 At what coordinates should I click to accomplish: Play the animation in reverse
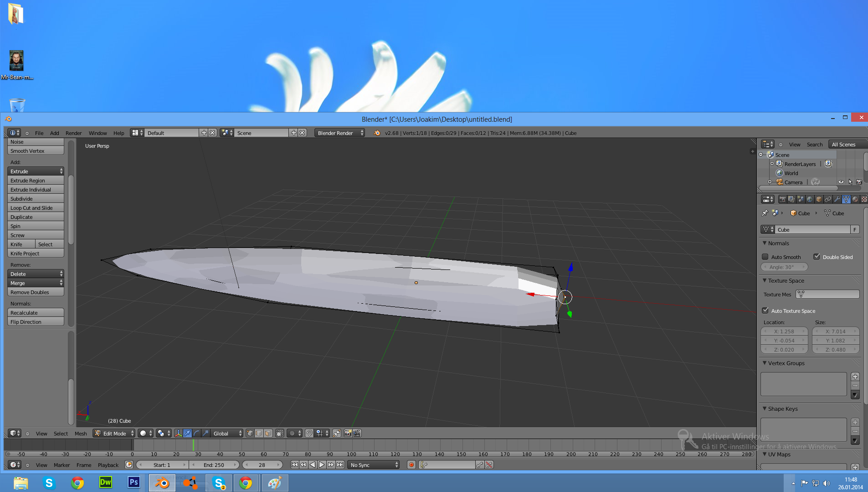tap(313, 465)
